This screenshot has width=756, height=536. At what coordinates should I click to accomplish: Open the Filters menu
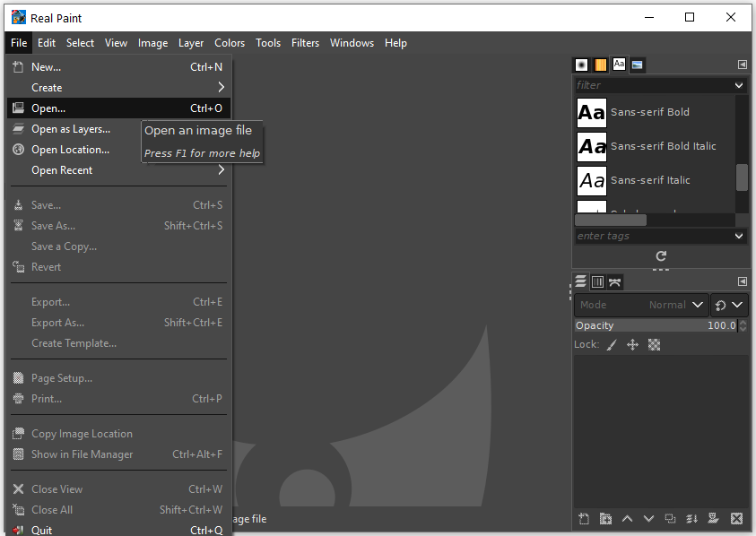click(305, 43)
